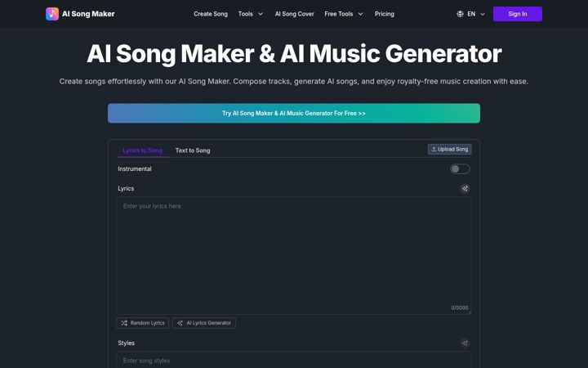Open the AI Lyrics Generator button
Screen dimensions: 588x368
(204, 323)
